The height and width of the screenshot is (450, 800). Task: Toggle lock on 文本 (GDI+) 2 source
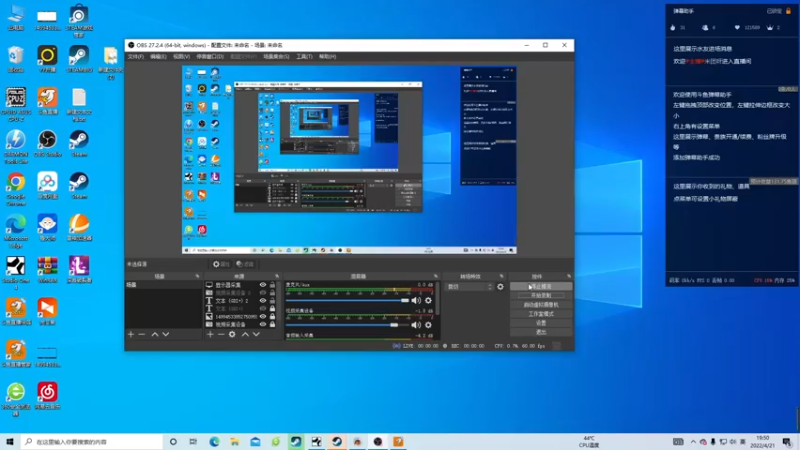coord(272,301)
